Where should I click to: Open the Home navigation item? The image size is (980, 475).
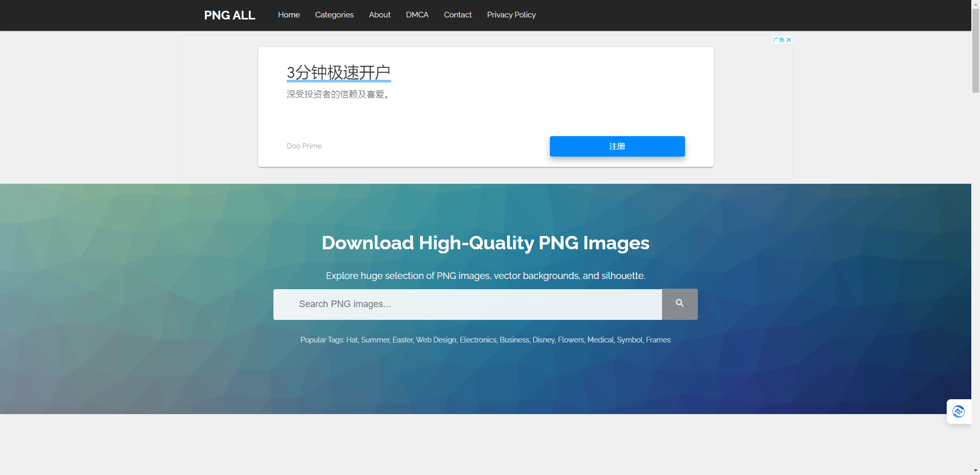point(288,15)
